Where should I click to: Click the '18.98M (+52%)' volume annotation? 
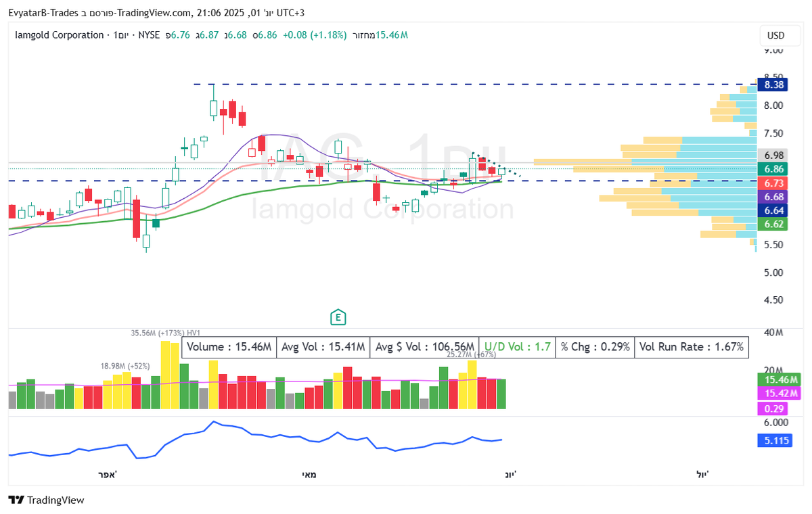point(125,366)
